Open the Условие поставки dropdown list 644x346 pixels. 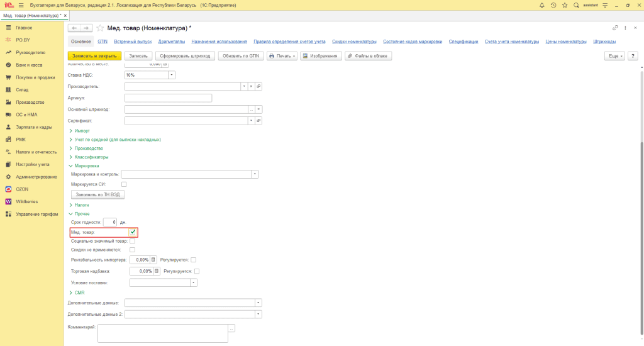pos(194,282)
